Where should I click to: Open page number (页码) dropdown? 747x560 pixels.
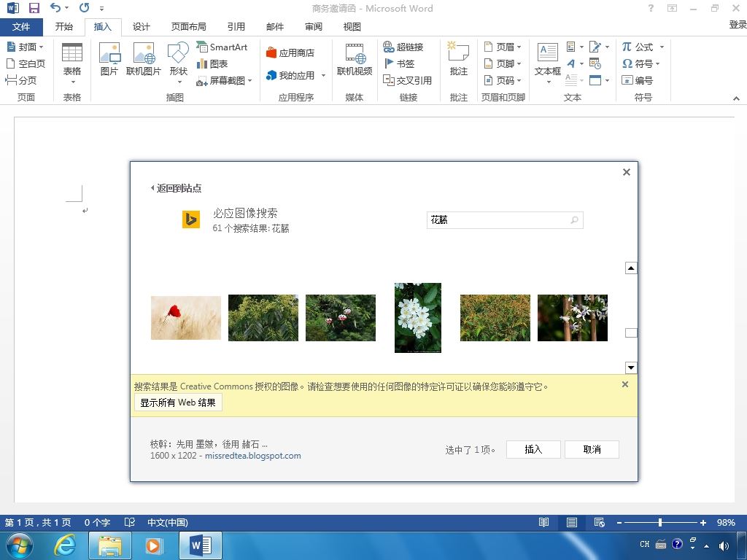(x=502, y=80)
